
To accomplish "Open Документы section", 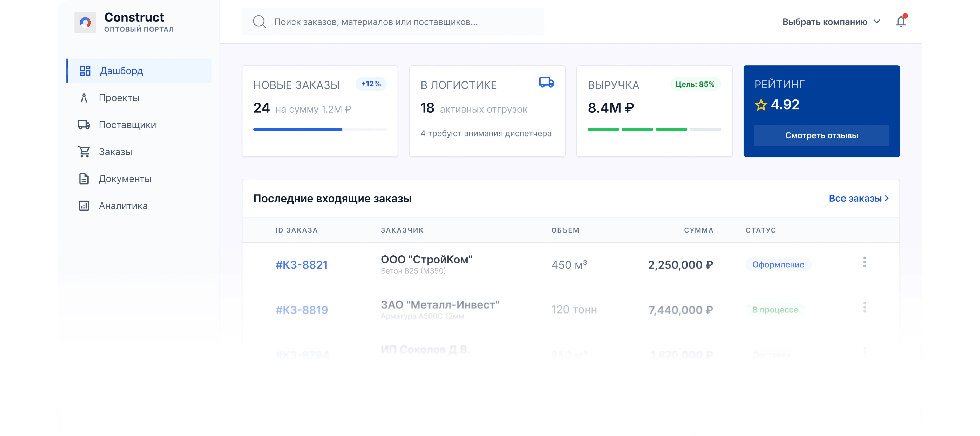I will point(139,179).
